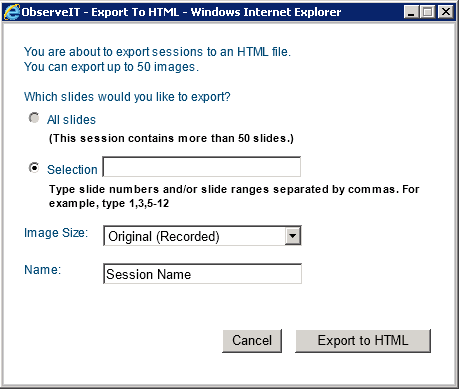Click the slide range example hint text
The height and width of the screenshot is (389, 459).
click(x=234, y=196)
